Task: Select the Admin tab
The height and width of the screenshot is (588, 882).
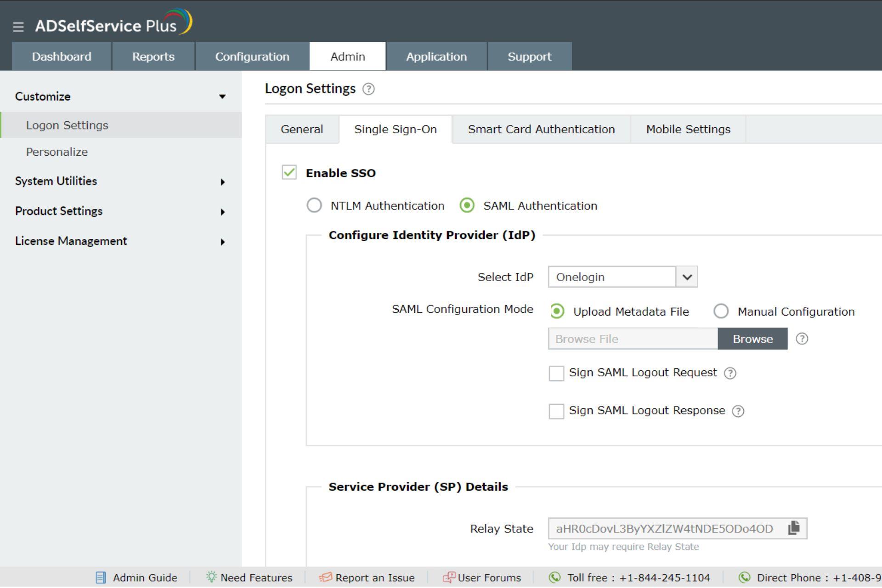Action: click(x=348, y=57)
